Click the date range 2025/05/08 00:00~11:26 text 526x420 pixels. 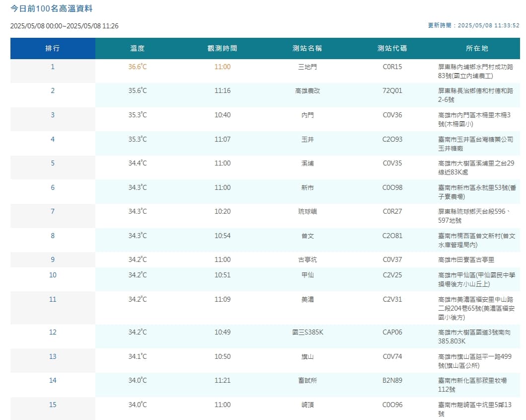click(x=65, y=26)
